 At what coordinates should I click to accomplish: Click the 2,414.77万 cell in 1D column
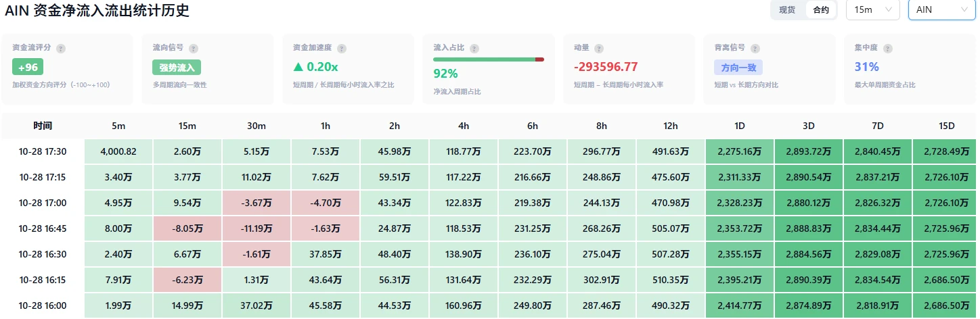point(740,305)
